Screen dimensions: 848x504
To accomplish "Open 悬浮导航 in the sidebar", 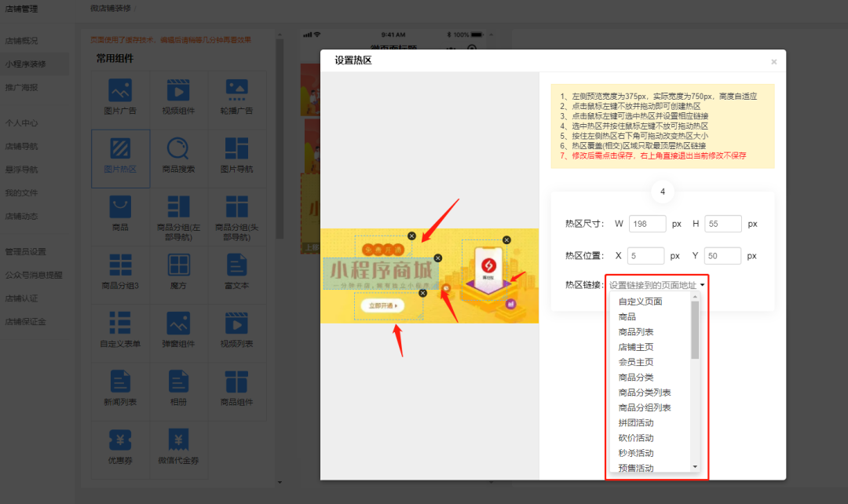I will click(x=22, y=170).
